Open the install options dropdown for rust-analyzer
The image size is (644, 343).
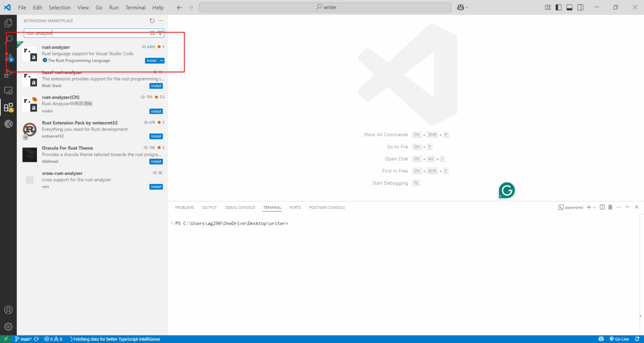[162, 60]
